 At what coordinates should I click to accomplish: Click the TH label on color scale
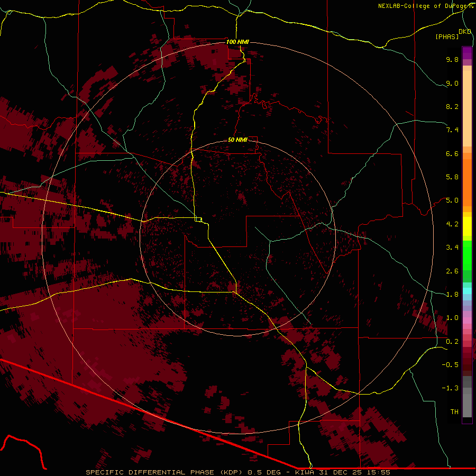(x=454, y=412)
